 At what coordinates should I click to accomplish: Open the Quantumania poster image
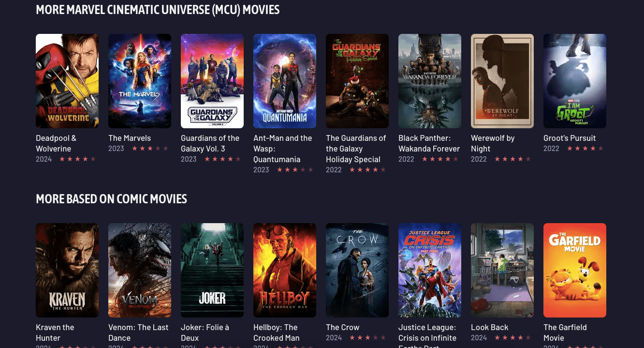(285, 81)
